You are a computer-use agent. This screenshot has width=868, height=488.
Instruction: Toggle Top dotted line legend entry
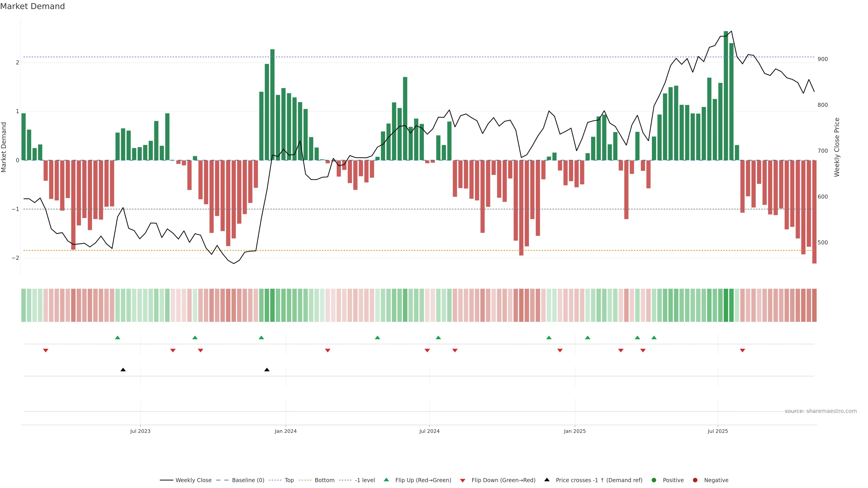click(289, 480)
